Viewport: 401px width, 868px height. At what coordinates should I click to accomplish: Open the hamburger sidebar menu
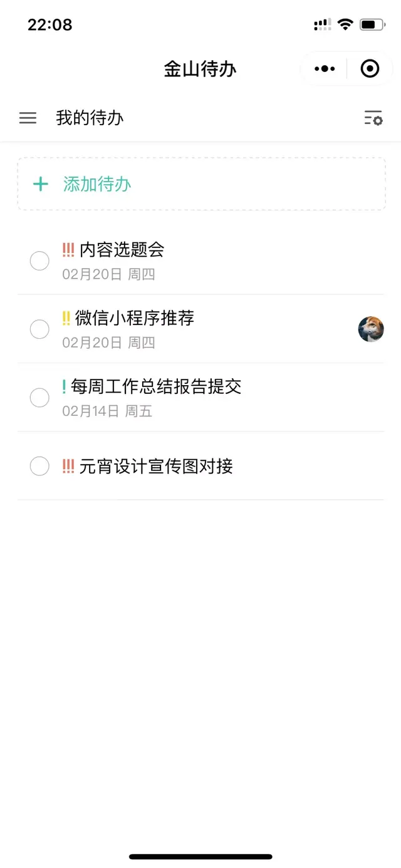pos(28,118)
